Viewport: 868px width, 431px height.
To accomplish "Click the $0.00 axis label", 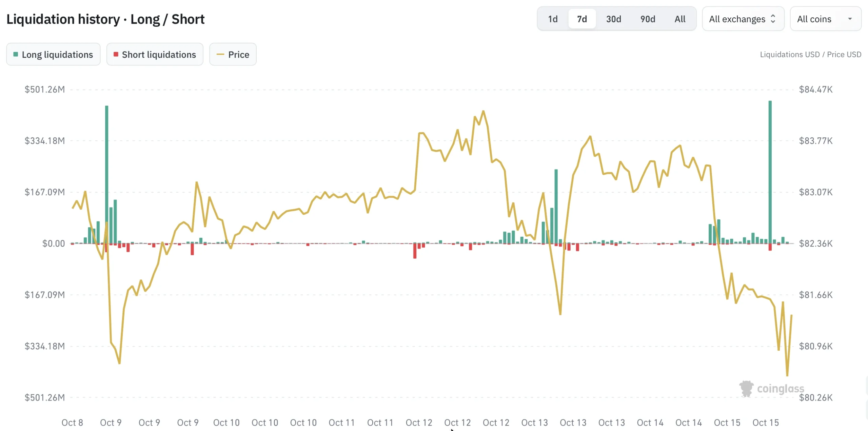I will point(54,243).
